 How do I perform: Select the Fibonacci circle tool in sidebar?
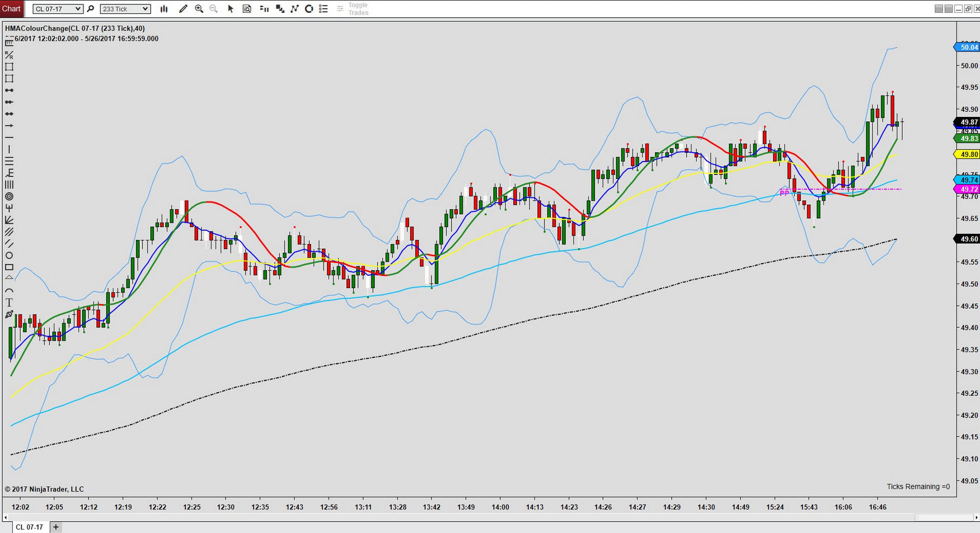click(x=9, y=196)
